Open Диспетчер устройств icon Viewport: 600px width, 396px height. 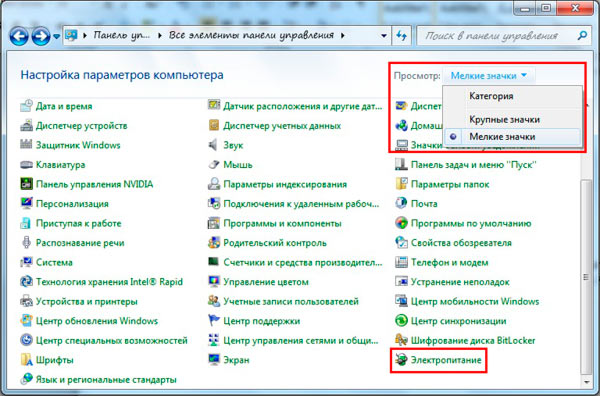26,125
